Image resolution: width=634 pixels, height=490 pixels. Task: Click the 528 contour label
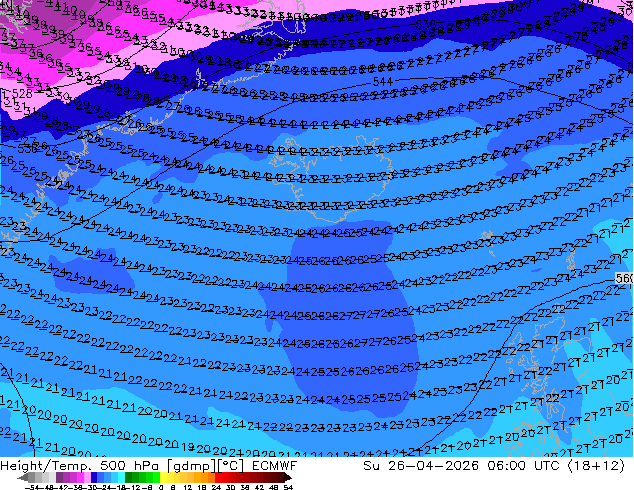(21, 94)
